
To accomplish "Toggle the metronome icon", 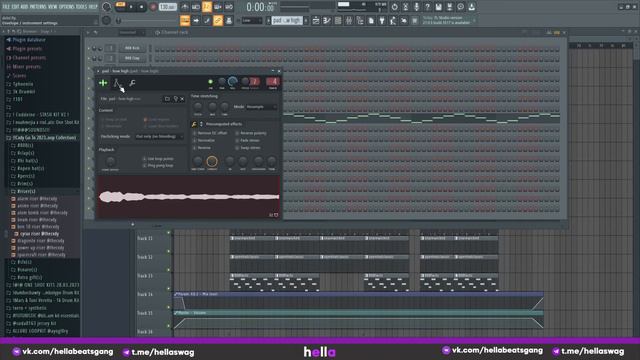I will [x=185, y=7].
